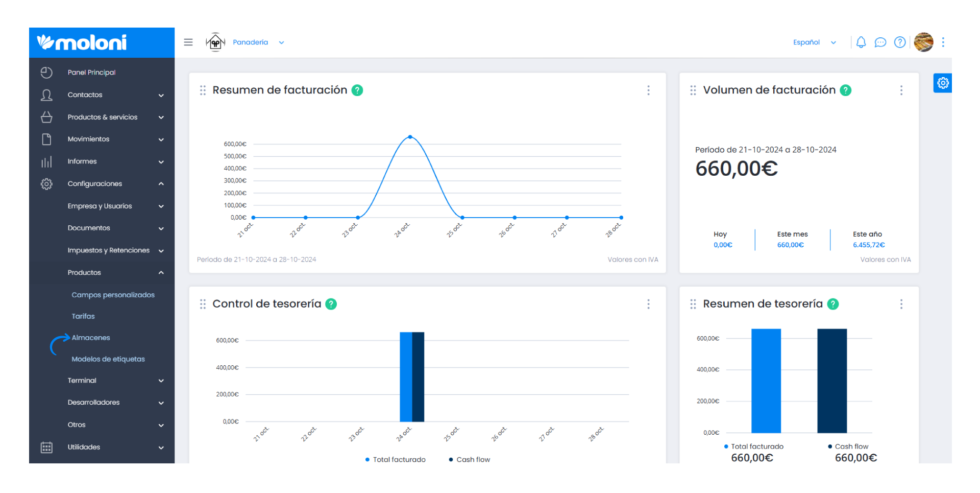Expand Productos & servicios chevron
The image size is (980, 493).
pos(161,118)
